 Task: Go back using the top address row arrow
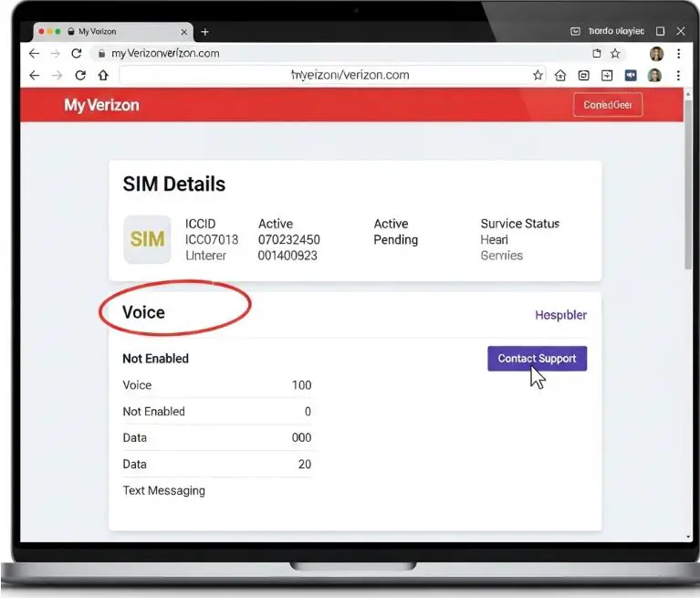pos(35,54)
